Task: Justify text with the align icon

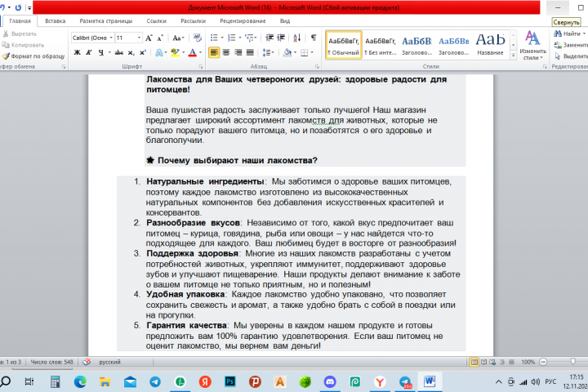Action: coord(250,52)
